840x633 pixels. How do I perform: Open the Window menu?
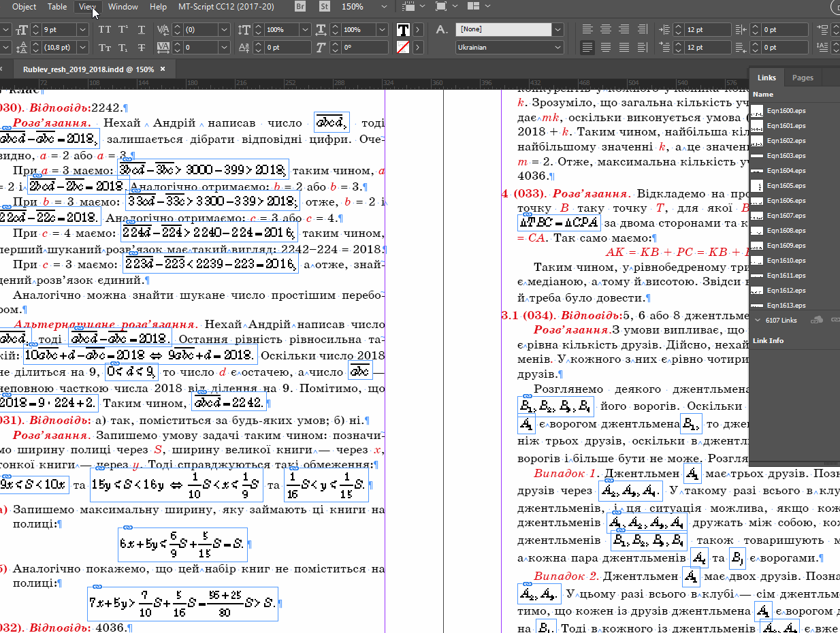pos(123,7)
